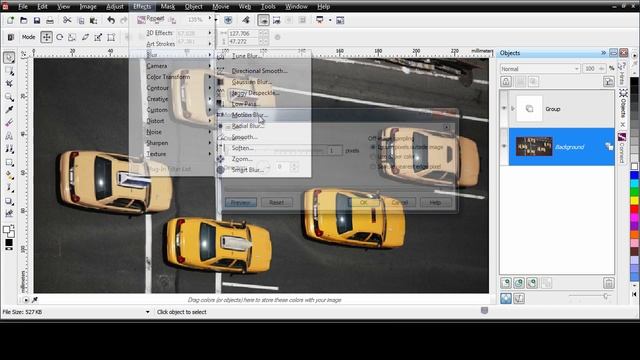Click the Paste icon
Screen dimensions: 640x360
coord(93,20)
